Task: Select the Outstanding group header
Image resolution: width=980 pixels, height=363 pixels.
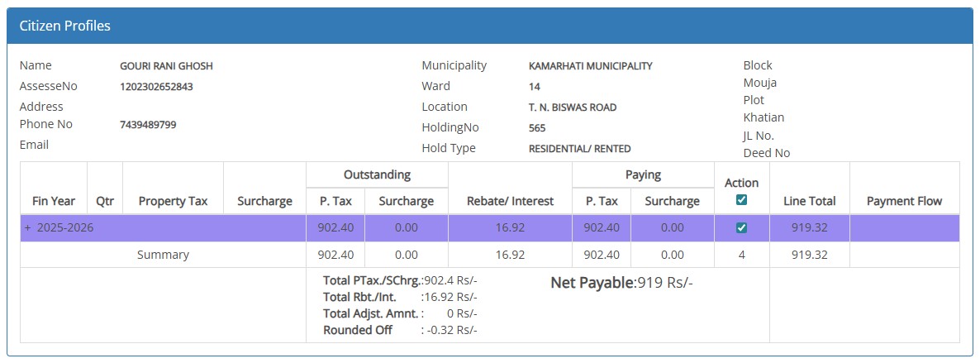Action: 377,174
